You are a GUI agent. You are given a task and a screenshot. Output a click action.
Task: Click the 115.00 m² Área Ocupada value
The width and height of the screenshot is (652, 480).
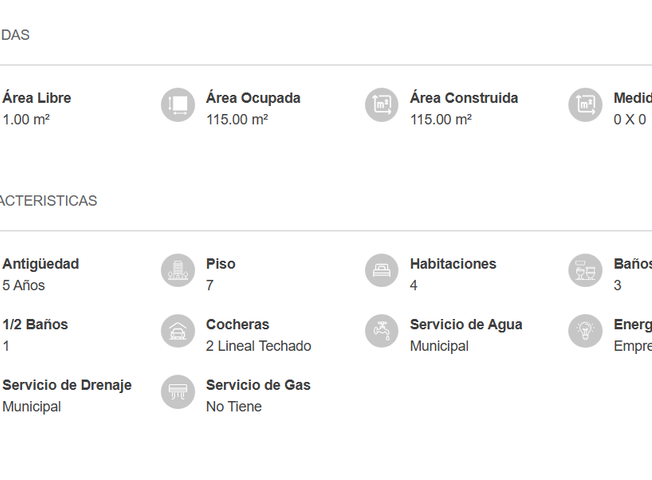(x=237, y=120)
